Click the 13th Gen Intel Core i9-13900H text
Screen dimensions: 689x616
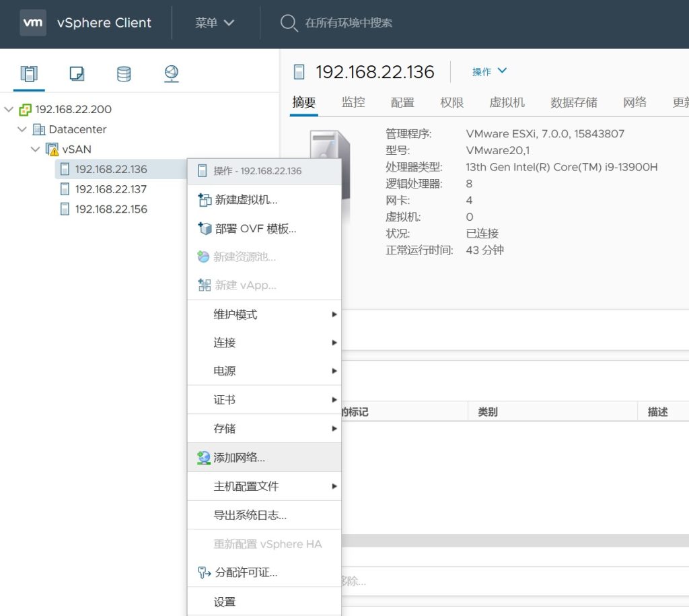562,167
